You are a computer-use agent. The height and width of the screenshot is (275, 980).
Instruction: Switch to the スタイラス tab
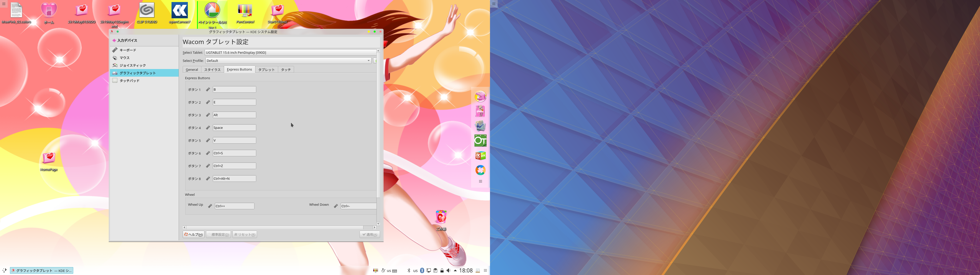[x=212, y=70]
